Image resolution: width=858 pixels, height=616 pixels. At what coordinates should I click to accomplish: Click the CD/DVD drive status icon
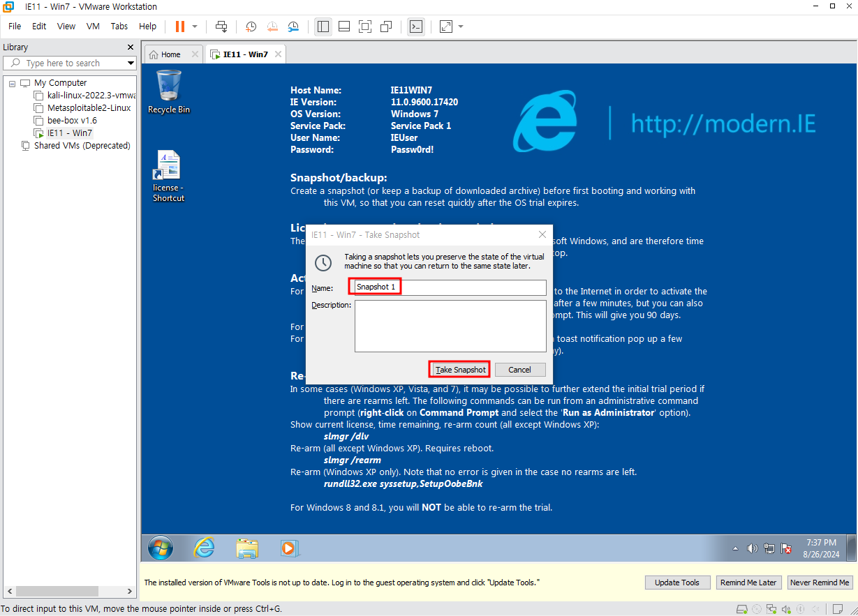(757, 609)
